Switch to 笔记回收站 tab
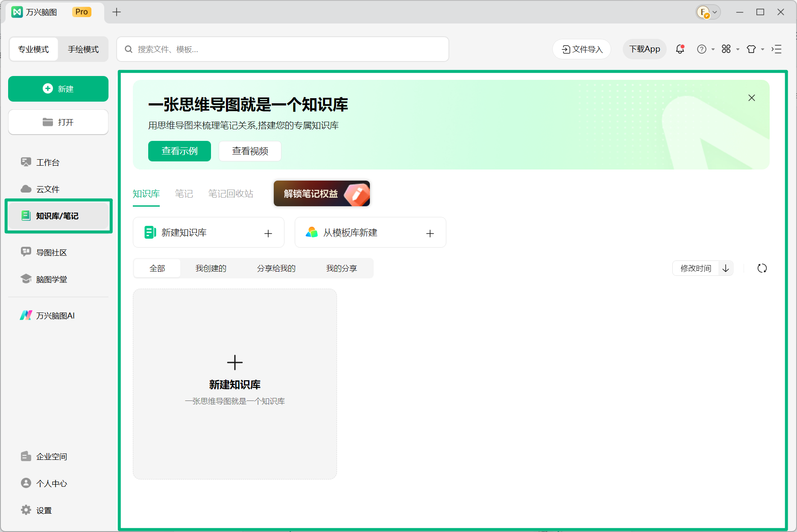Viewport: 797px width, 532px height. [231, 194]
